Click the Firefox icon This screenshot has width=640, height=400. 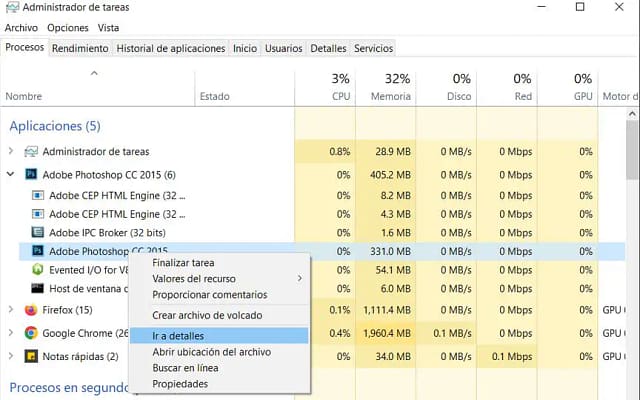(31, 310)
